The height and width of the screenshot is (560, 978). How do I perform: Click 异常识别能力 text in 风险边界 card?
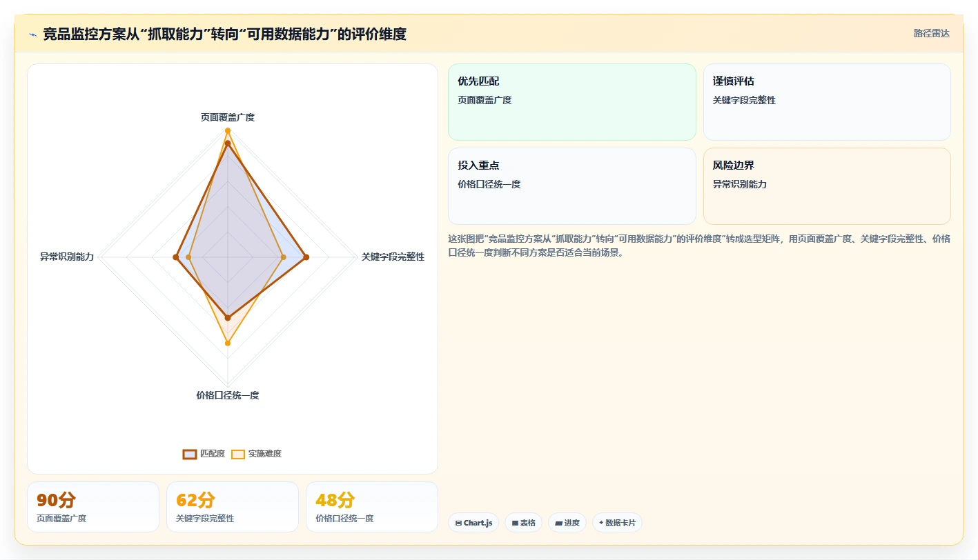(740, 184)
